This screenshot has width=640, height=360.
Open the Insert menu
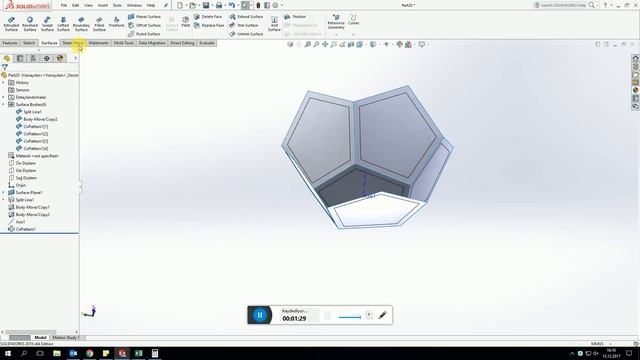pyautogui.click(x=103, y=5)
